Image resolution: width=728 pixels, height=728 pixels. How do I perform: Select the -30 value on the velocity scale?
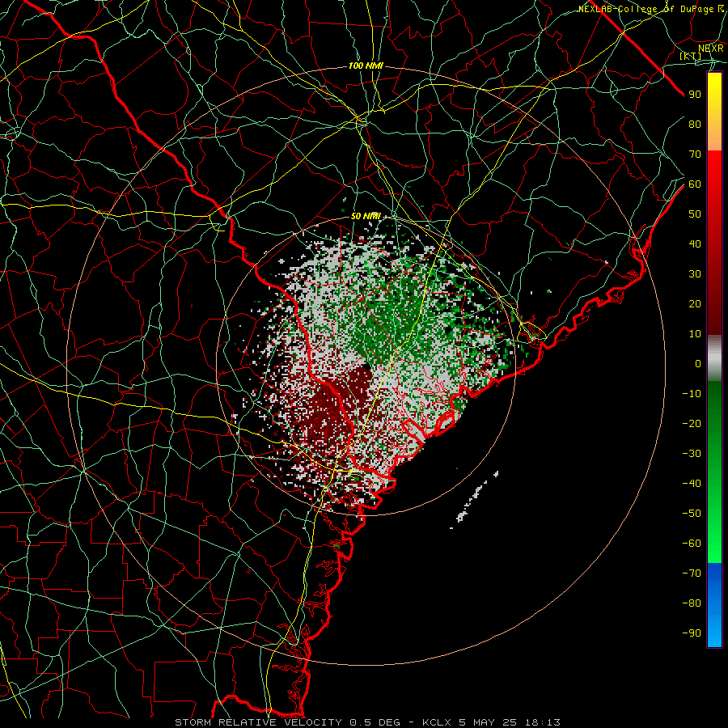[692, 454]
